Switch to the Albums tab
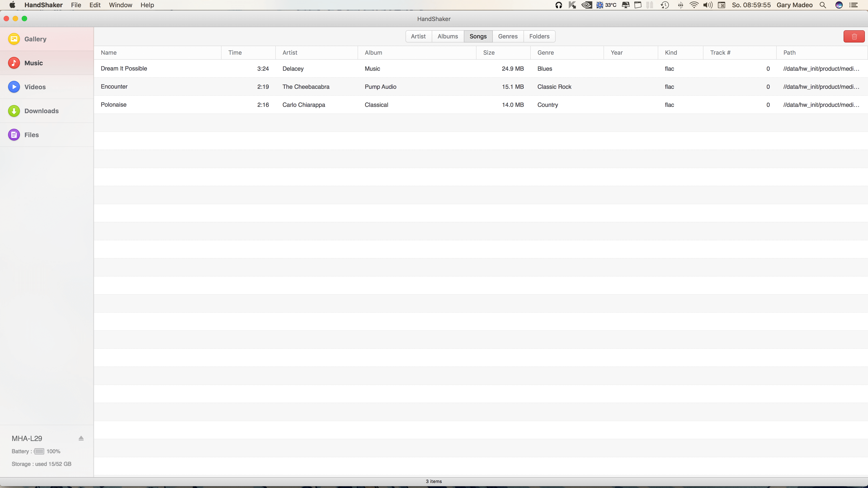The height and width of the screenshot is (488, 868). coord(448,36)
